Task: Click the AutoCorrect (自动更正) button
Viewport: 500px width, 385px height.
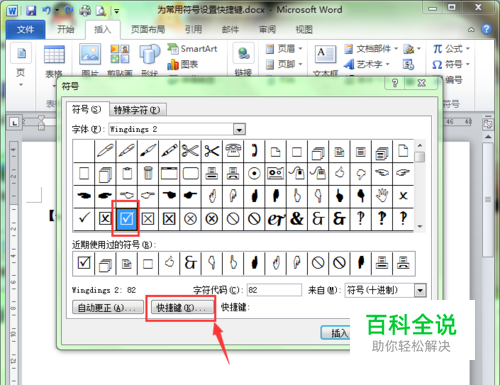Action: tap(108, 307)
